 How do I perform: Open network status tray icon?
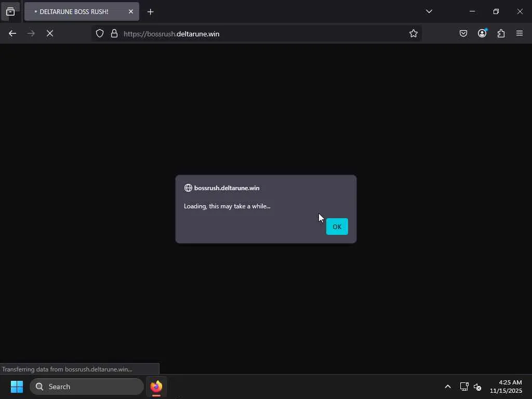pos(464,387)
